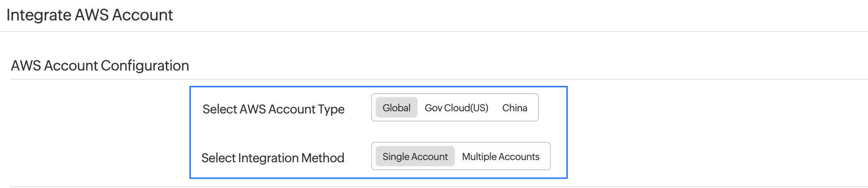Click the word Integrate in the title
Image resolution: width=868 pixels, height=188 pixels.
39,15
